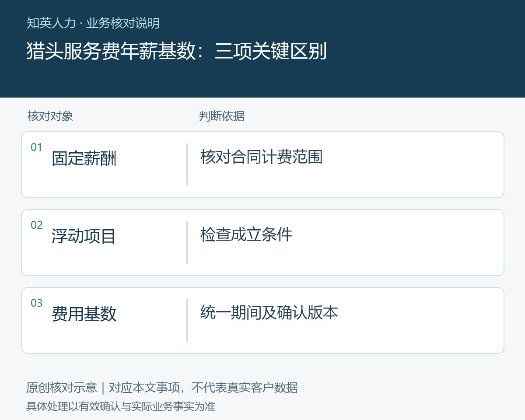Viewport: 525px width, 420px height.
Task: Click the footer note 原创核对示意
Action: pos(62,388)
